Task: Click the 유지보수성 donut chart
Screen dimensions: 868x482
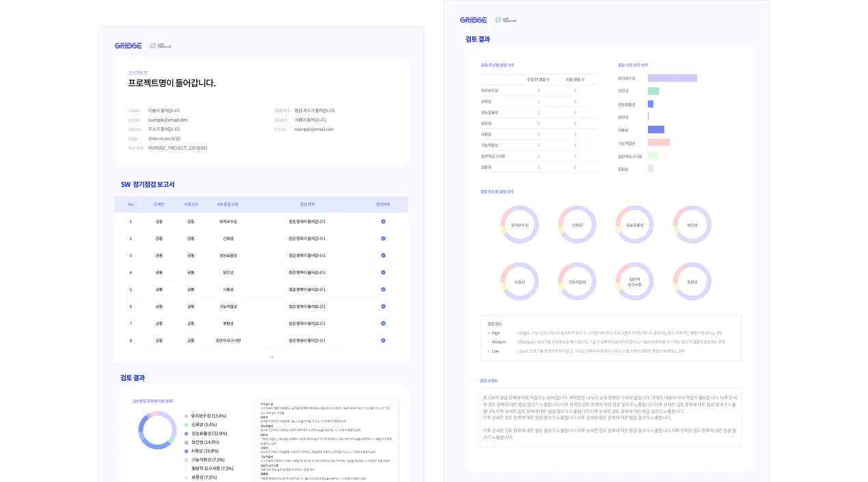Action: click(520, 224)
